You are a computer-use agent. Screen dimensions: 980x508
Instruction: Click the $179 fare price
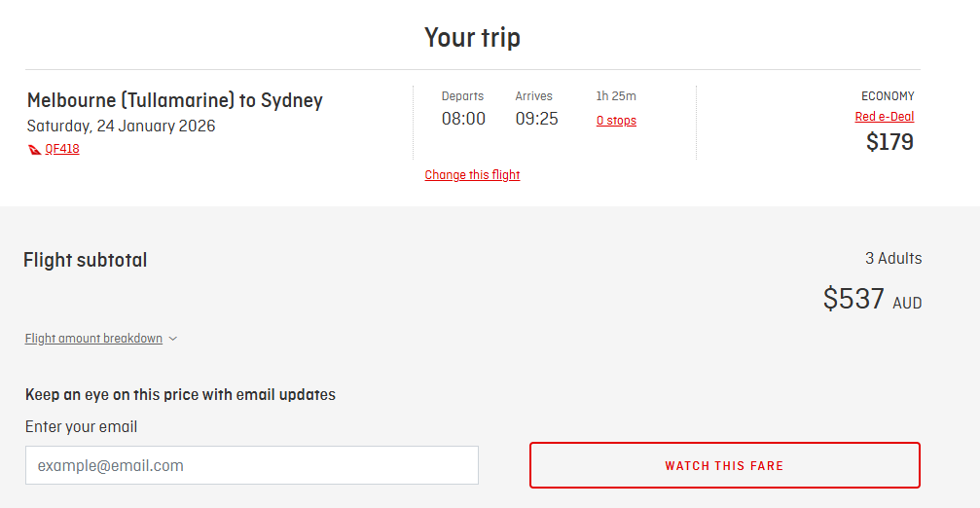[x=889, y=142]
